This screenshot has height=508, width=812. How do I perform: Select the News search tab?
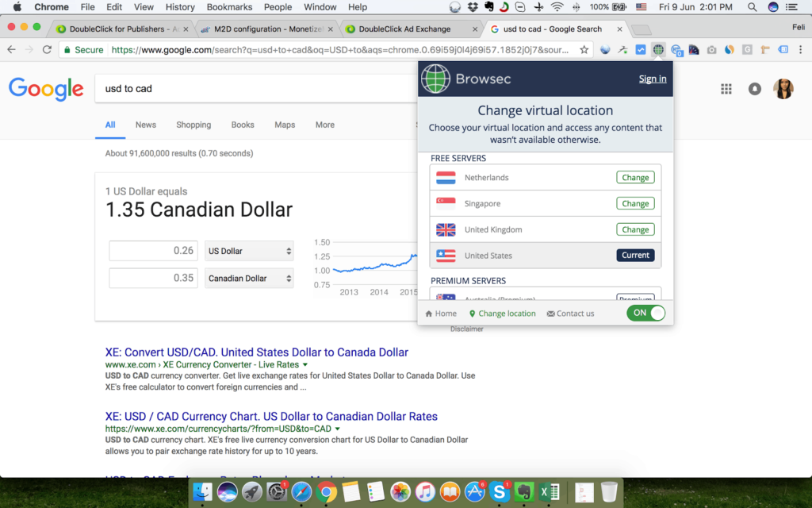click(x=146, y=125)
